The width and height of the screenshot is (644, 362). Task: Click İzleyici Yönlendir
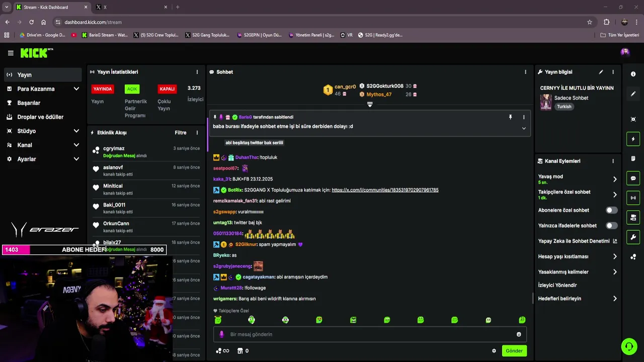click(557, 286)
